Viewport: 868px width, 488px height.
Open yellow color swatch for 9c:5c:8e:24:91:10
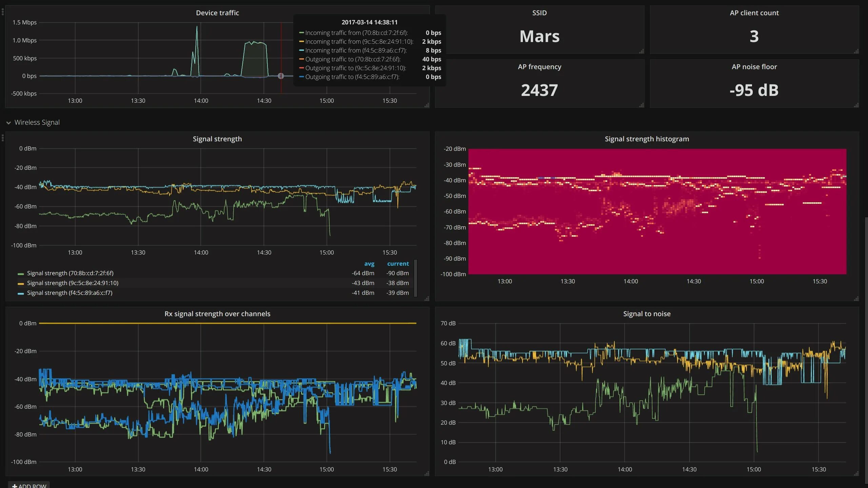tap(21, 284)
